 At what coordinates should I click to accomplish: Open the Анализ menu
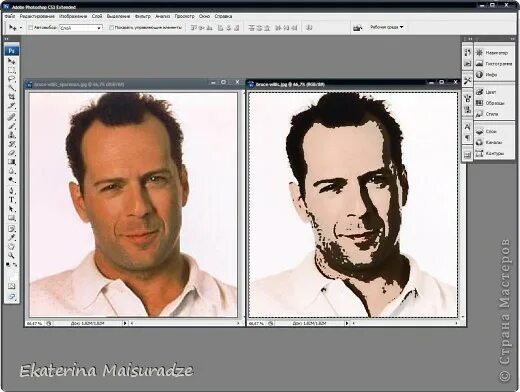163,16
